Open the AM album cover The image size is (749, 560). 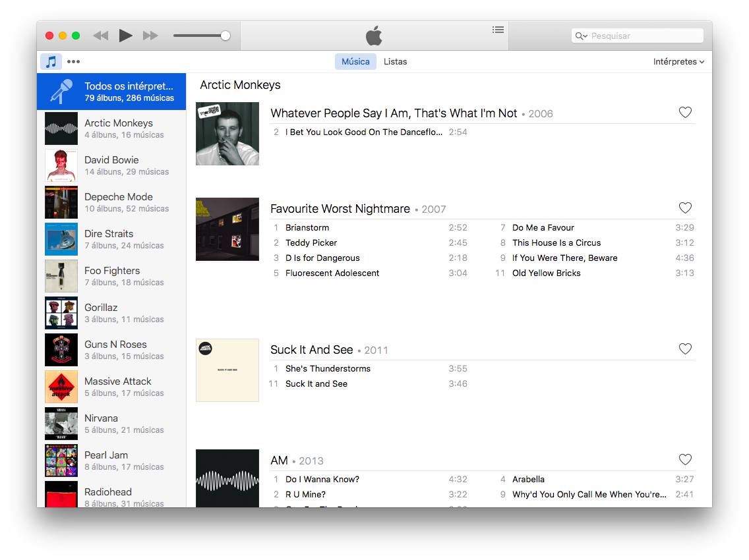coord(227,478)
